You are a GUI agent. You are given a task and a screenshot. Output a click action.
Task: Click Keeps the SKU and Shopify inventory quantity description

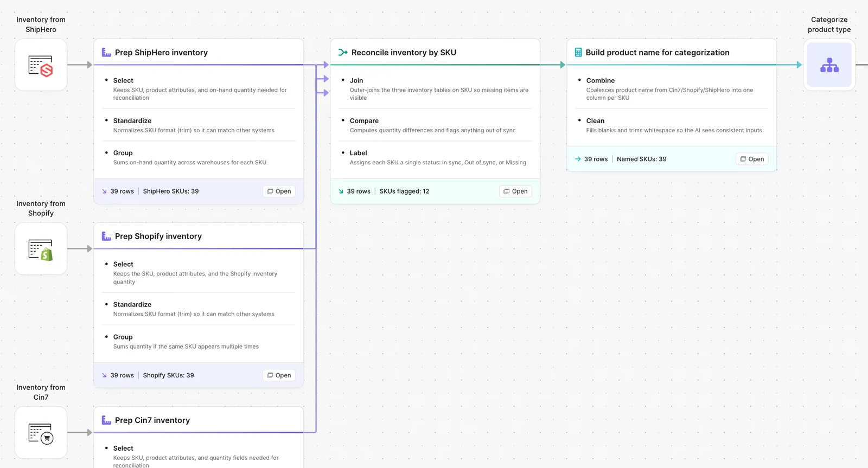click(195, 278)
